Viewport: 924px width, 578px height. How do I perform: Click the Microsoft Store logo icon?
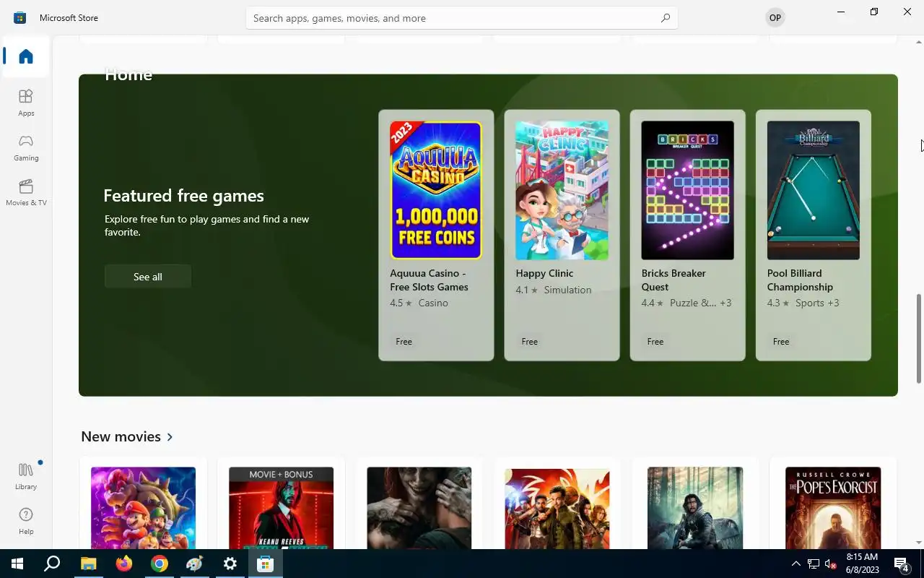click(19, 17)
